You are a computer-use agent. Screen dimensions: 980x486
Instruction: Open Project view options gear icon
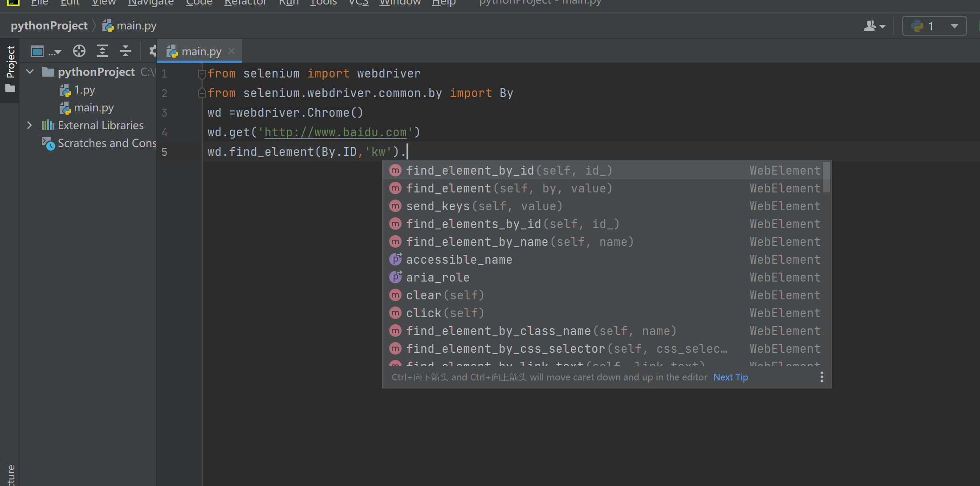click(153, 51)
